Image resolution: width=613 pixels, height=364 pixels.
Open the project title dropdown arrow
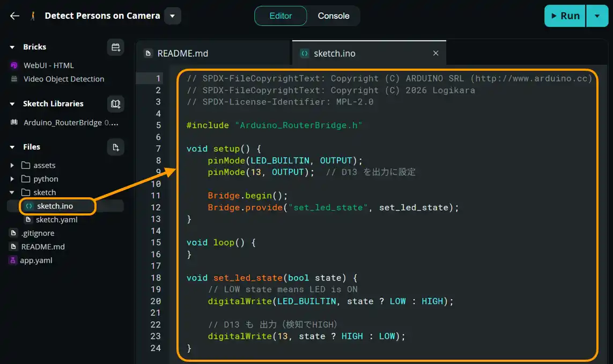point(172,16)
